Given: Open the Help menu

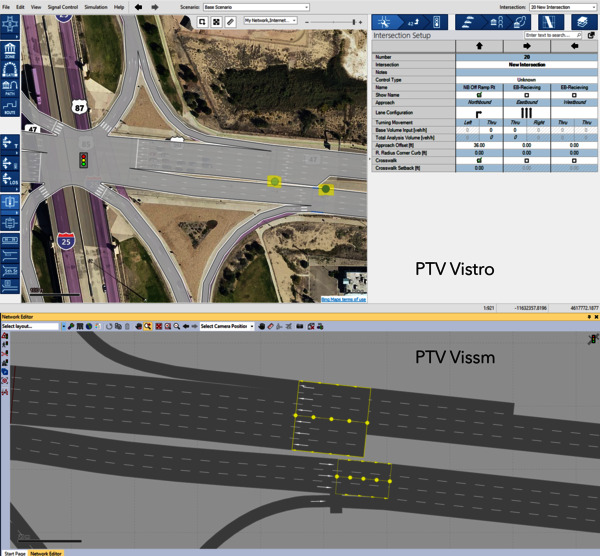Looking at the screenshot, I should (119, 7).
